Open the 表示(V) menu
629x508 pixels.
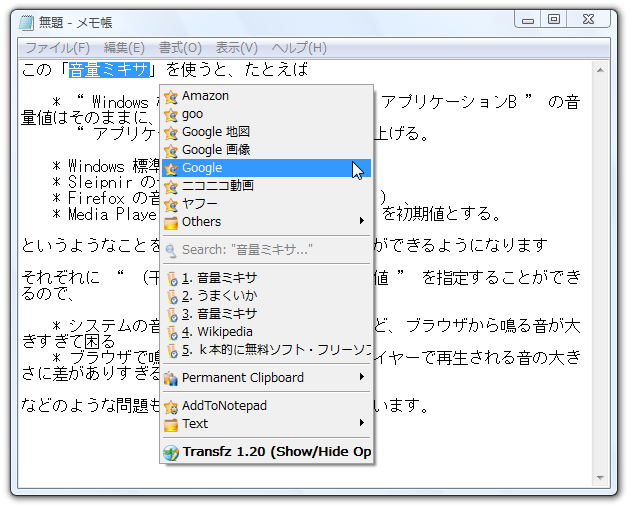pyautogui.click(x=237, y=48)
